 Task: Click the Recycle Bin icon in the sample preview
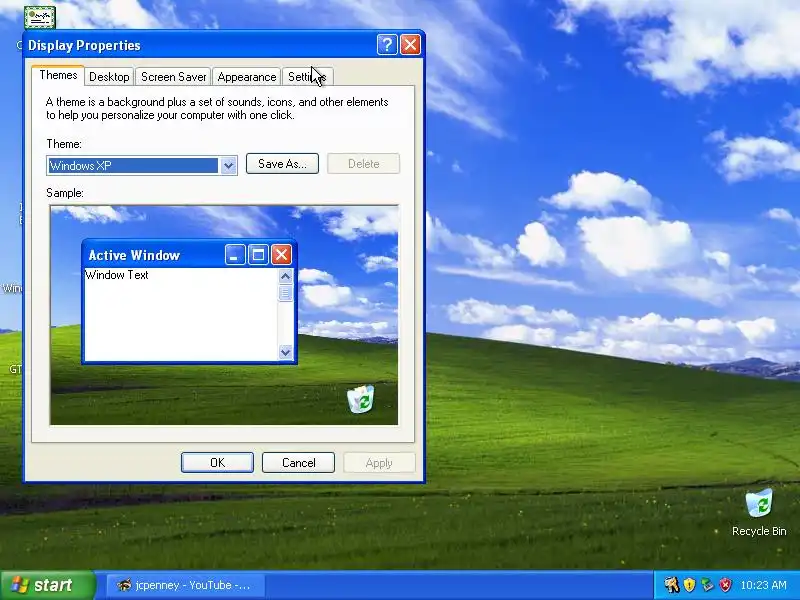tap(361, 399)
